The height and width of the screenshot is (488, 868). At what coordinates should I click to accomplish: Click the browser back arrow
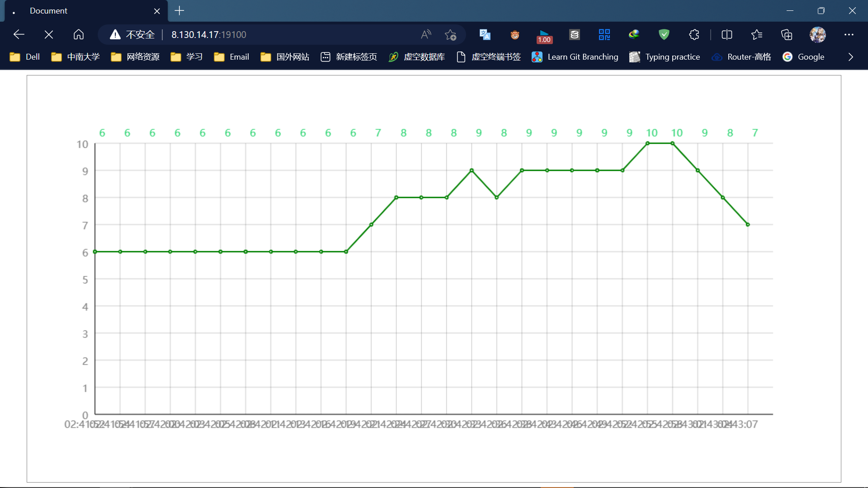19,34
